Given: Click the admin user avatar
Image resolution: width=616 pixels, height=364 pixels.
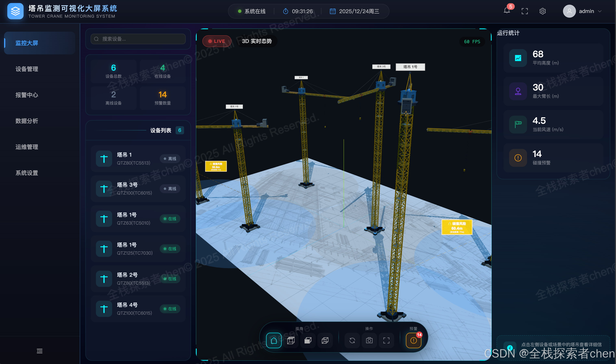Looking at the screenshot, I should 569,11.
